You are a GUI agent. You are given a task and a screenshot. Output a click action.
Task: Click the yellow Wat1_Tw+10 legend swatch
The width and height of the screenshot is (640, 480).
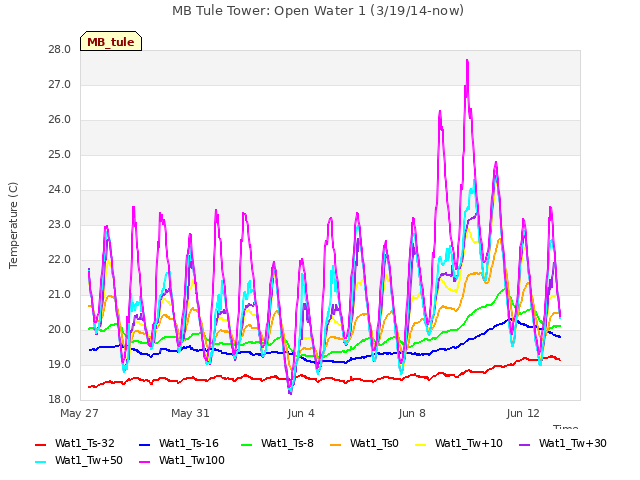(x=421, y=444)
